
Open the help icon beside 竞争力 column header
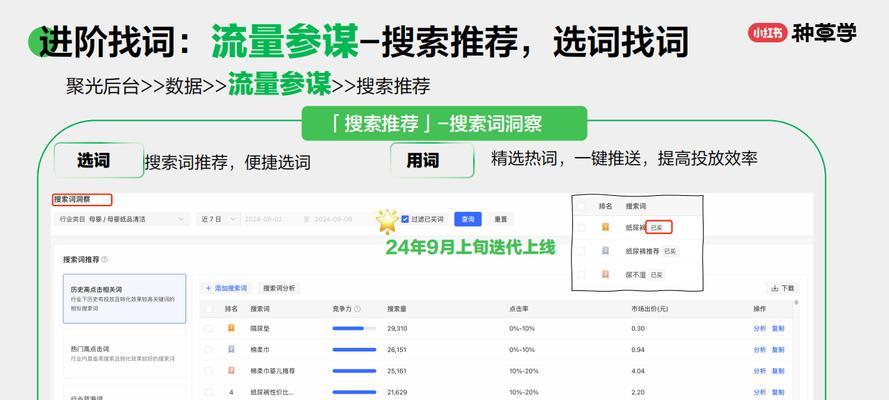tap(357, 309)
